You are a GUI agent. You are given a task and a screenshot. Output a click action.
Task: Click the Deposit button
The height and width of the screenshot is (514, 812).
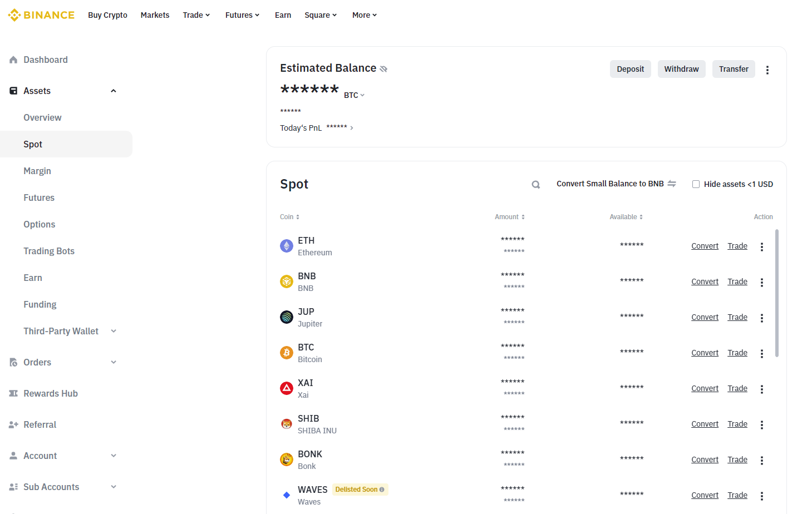click(631, 69)
